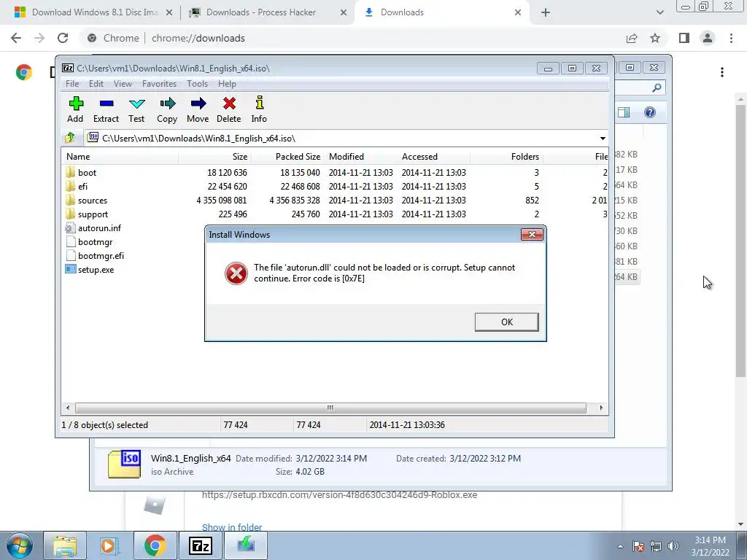Select the efi folder
The height and width of the screenshot is (560, 747).
pyautogui.click(x=83, y=186)
